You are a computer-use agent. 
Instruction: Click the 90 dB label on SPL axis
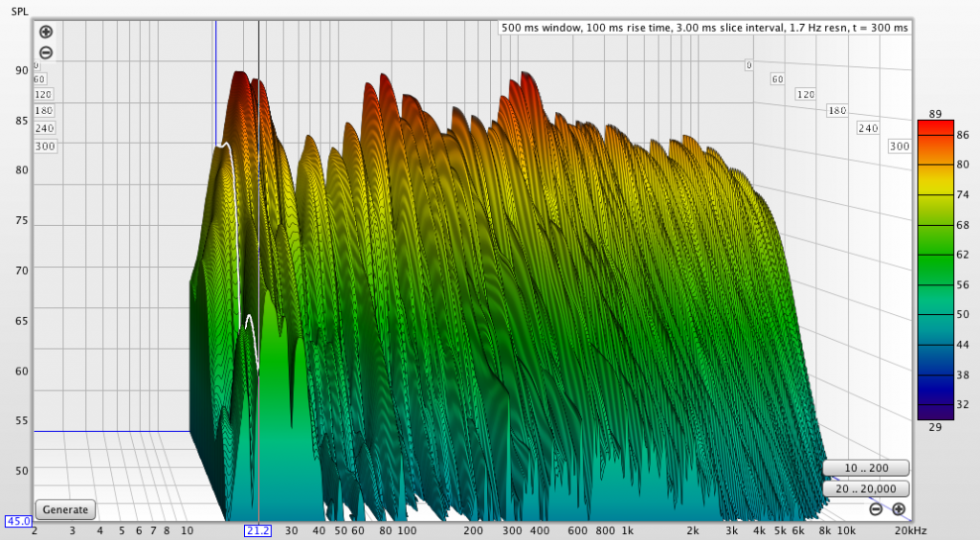click(22, 70)
